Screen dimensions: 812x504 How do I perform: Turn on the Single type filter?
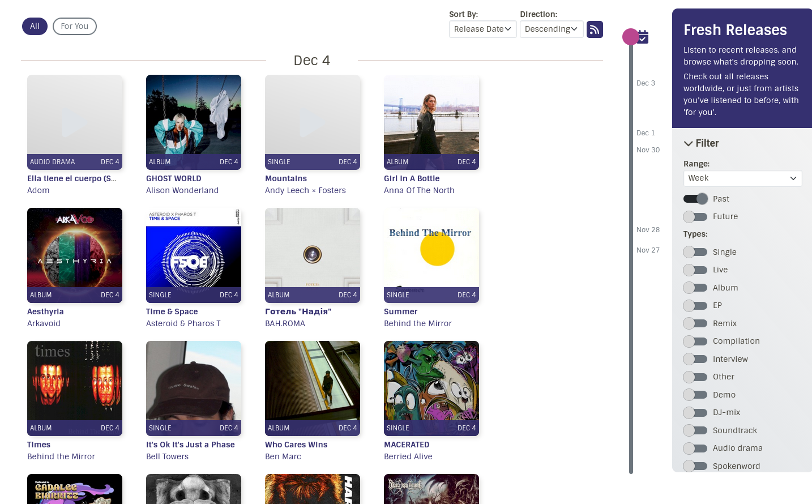(695, 252)
